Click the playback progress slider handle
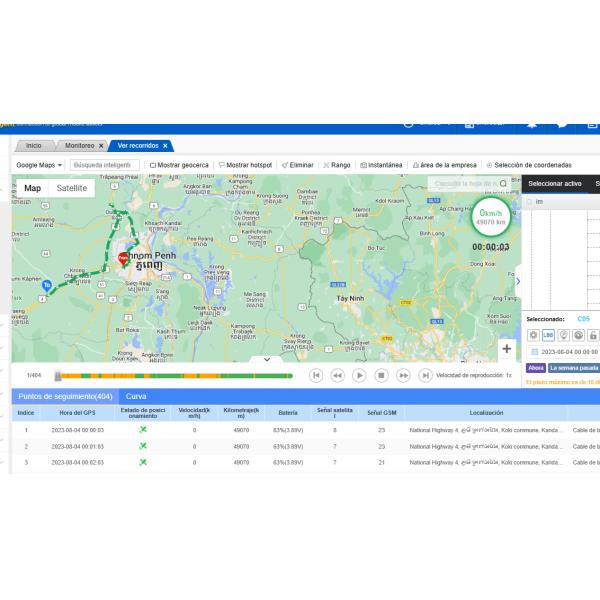This screenshot has height=600, width=600. [x=58, y=376]
